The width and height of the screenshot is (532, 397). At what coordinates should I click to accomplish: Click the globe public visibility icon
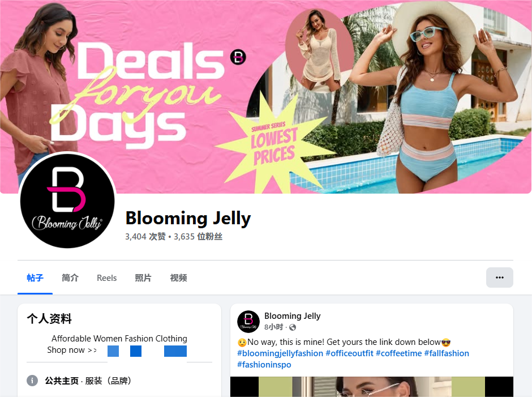coord(293,327)
